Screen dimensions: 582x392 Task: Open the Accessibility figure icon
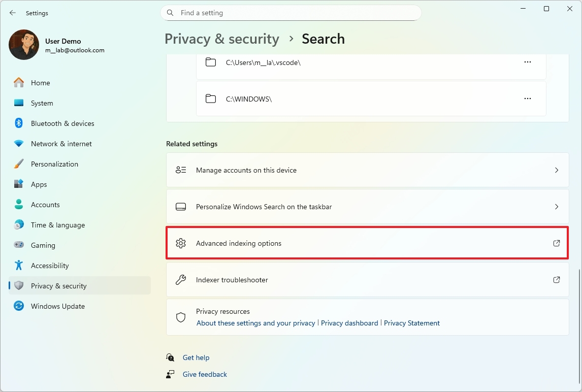coord(19,266)
